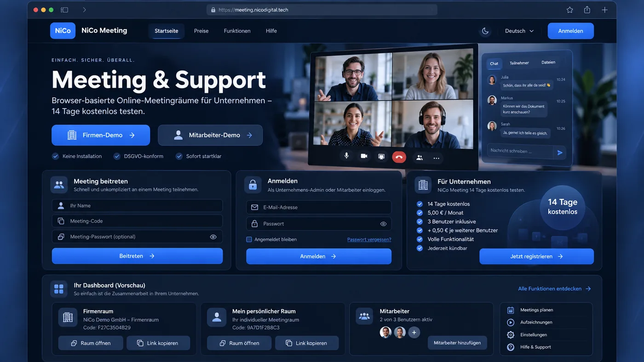Viewport: 644px width, 362px height.
Task: Open Alle Funktionen entdecken link
Action: click(554, 289)
